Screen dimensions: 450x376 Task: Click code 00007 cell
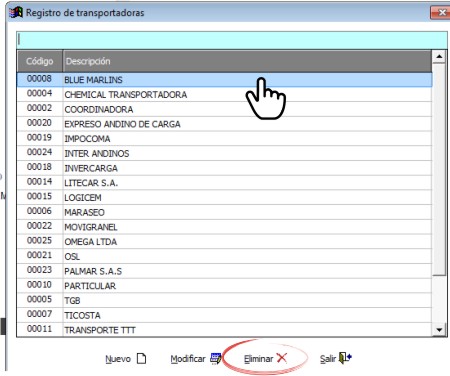(39, 314)
